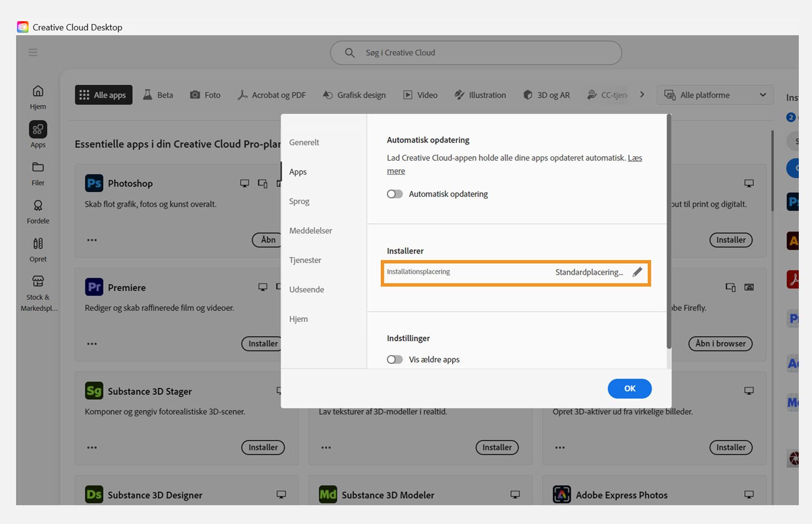Open the Filer folder icon in sidebar

point(38,167)
